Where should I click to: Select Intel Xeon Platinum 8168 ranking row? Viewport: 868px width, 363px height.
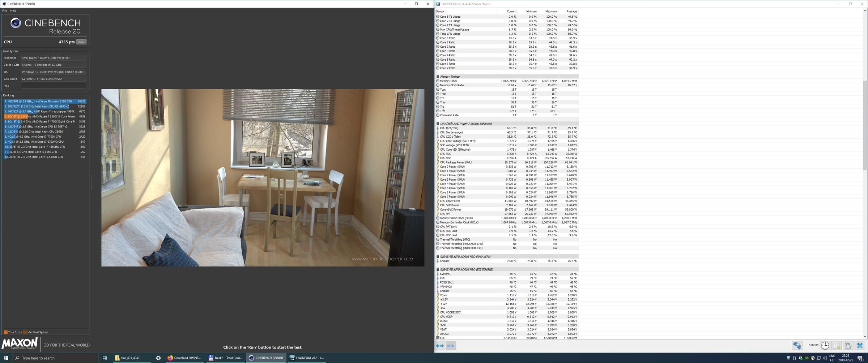(45, 101)
